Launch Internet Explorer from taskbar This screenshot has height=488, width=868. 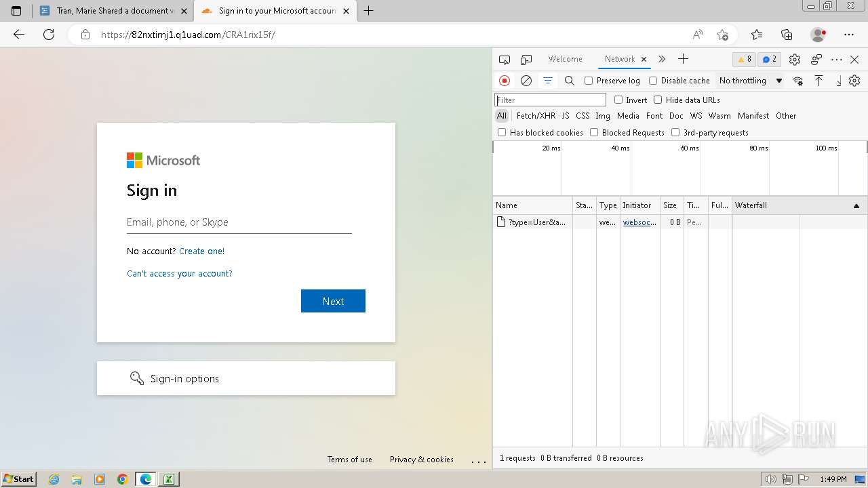[54, 479]
